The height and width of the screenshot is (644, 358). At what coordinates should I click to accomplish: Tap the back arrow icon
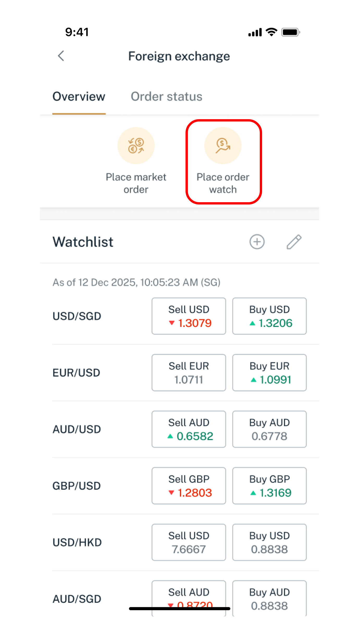pos(61,56)
